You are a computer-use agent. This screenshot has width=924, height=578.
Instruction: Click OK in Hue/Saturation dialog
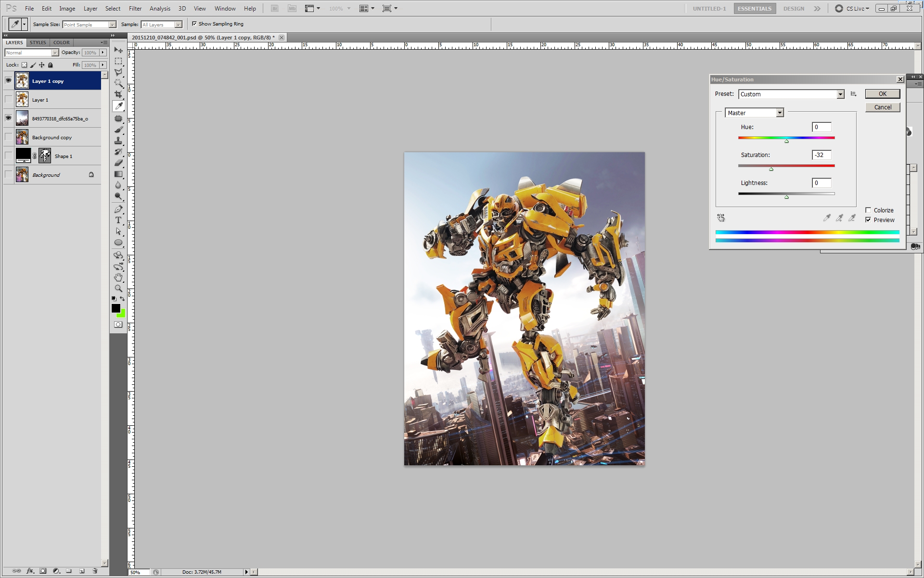[x=883, y=94]
